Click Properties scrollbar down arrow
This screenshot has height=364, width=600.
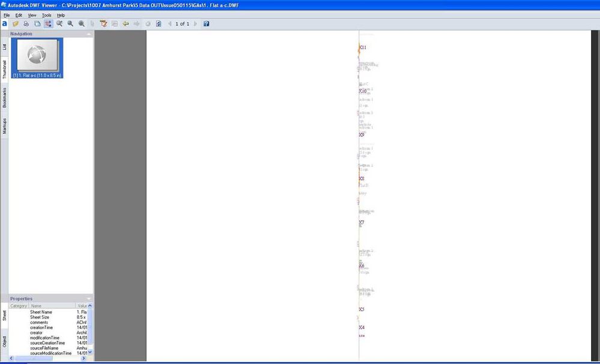[90, 352]
